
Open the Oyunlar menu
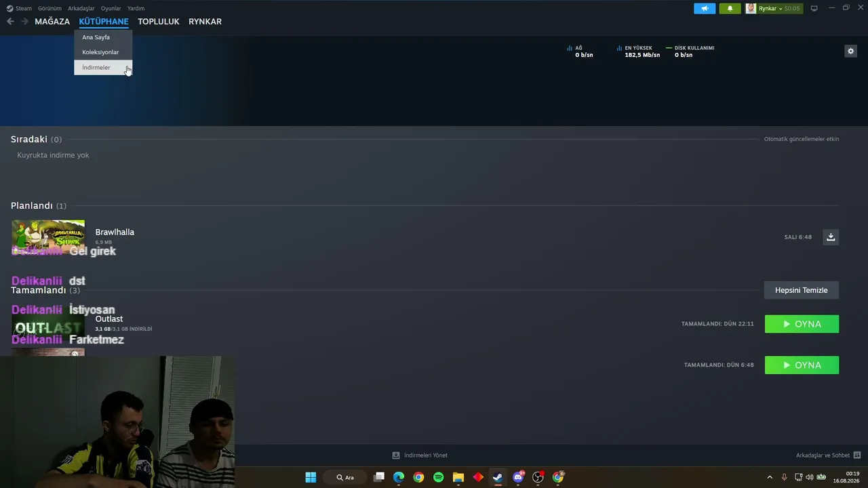click(111, 8)
